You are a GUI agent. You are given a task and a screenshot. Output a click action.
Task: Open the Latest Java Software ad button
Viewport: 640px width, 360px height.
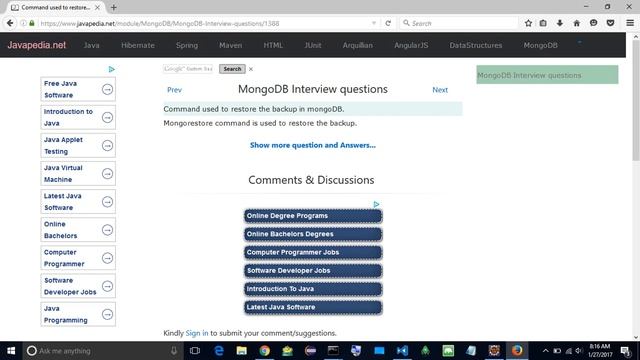click(x=313, y=307)
